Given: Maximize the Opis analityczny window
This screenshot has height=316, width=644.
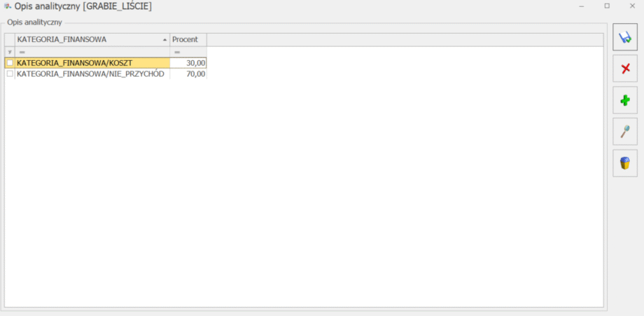Looking at the screenshot, I should click(x=607, y=6).
